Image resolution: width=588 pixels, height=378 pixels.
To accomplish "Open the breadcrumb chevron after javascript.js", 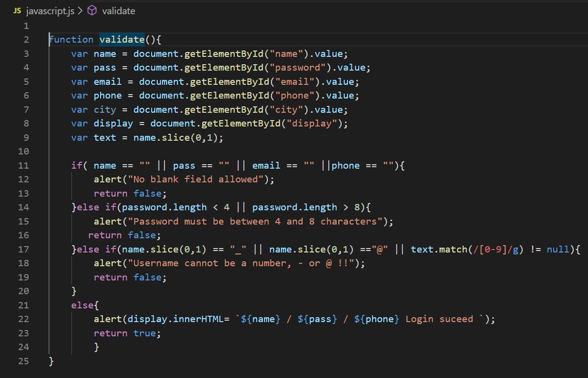I will point(80,10).
